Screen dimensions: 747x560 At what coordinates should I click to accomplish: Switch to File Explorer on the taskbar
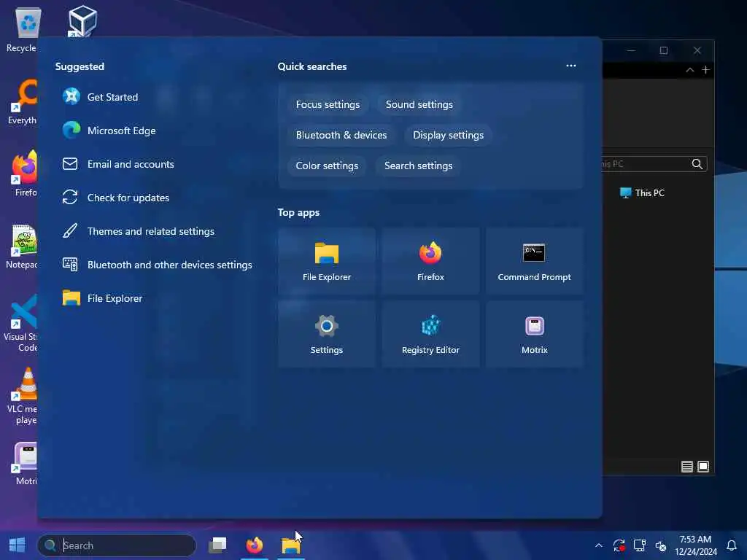pyautogui.click(x=291, y=545)
